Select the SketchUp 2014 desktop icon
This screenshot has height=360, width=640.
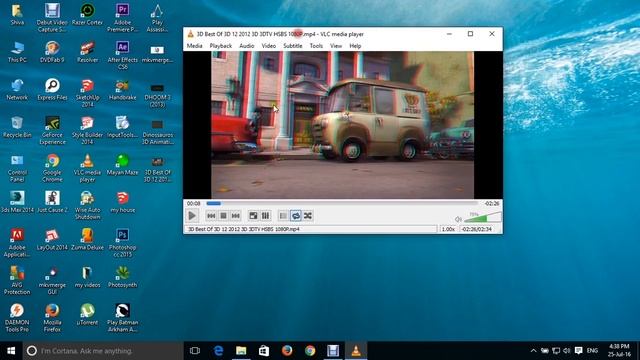click(x=87, y=93)
